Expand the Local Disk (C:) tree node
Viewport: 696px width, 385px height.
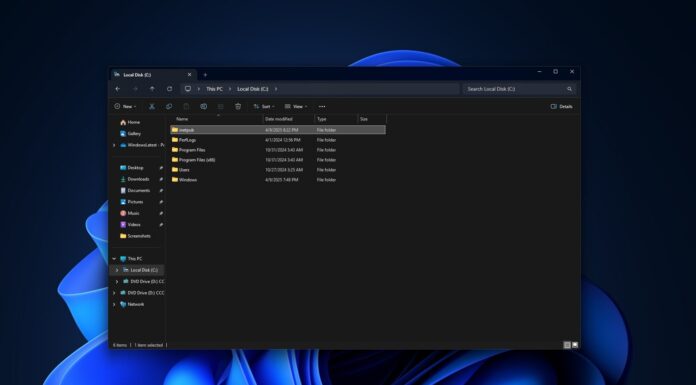117,270
